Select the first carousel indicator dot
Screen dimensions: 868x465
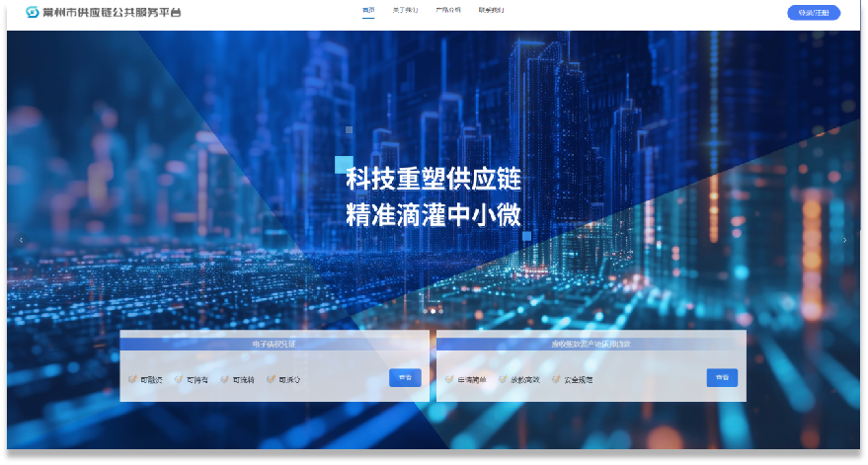click(x=425, y=311)
